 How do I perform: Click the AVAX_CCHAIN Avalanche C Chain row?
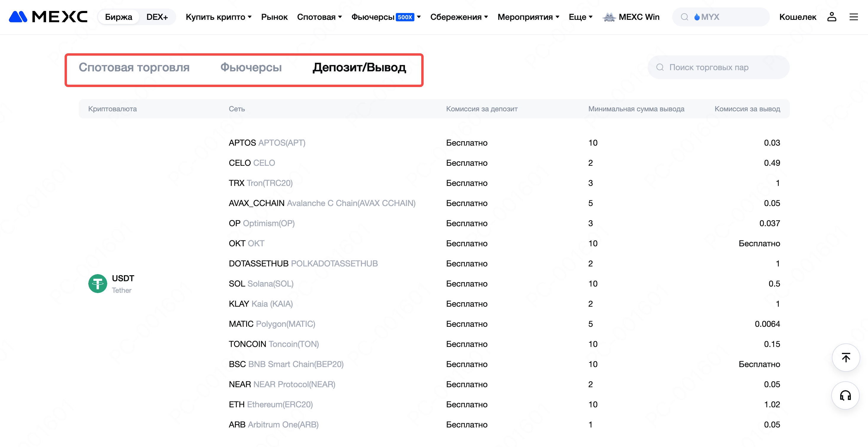coord(505,203)
